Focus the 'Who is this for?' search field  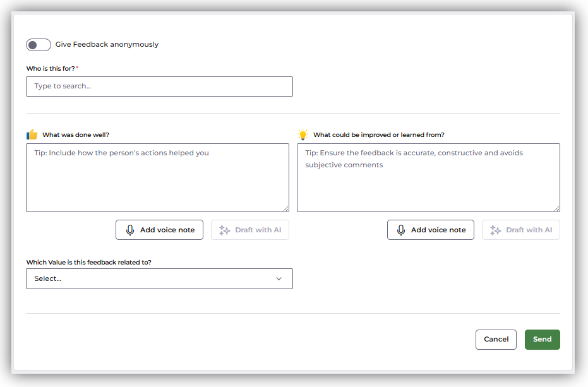point(159,86)
